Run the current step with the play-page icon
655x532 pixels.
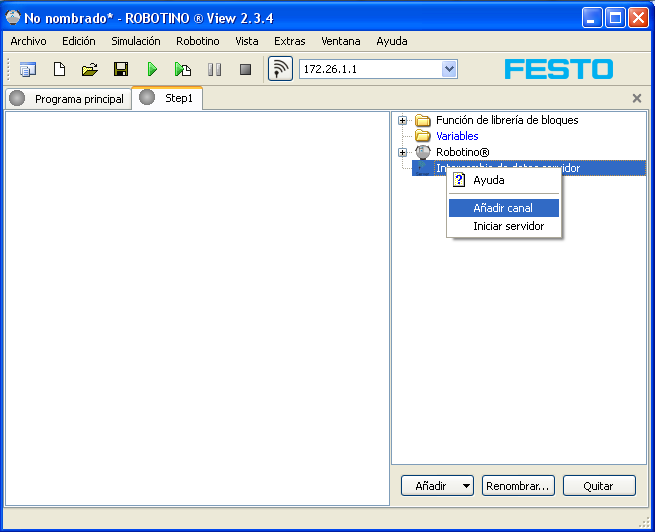coord(183,69)
